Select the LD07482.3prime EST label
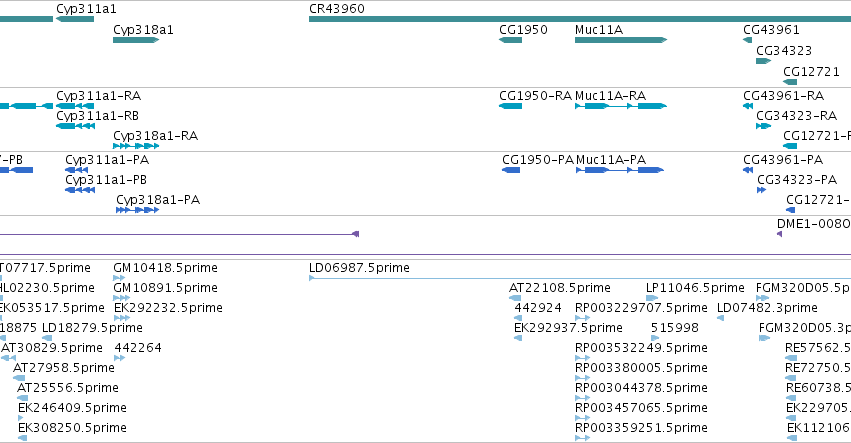The height and width of the screenshot is (443, 851). pyautogui.click(x=767, y=308)
